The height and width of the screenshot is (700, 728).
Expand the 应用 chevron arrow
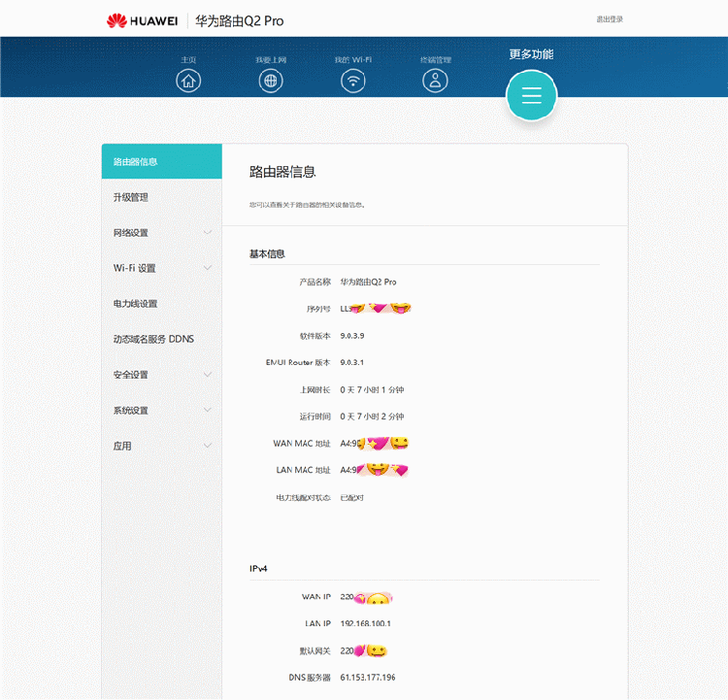[x=207, y=446]
